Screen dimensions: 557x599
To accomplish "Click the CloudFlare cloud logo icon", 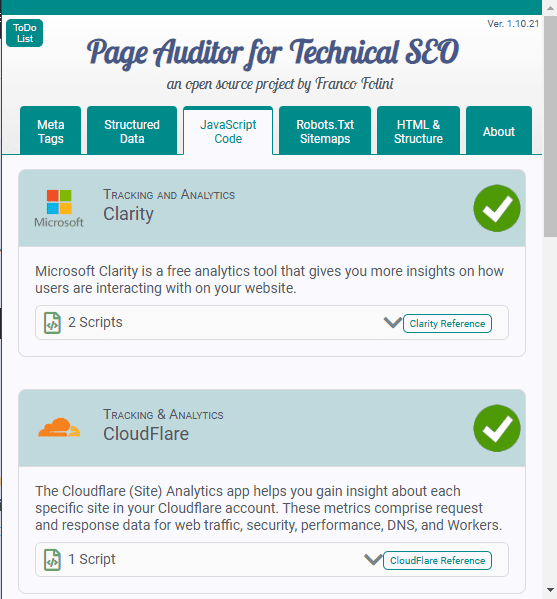I will [x=59, y=427].
